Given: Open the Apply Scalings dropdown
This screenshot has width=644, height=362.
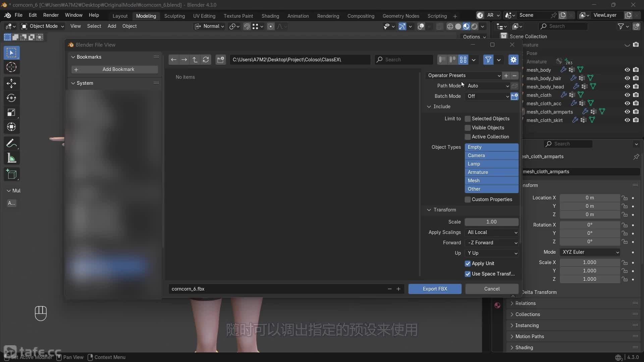Looking at the screenshot, I should pos(491,232).
